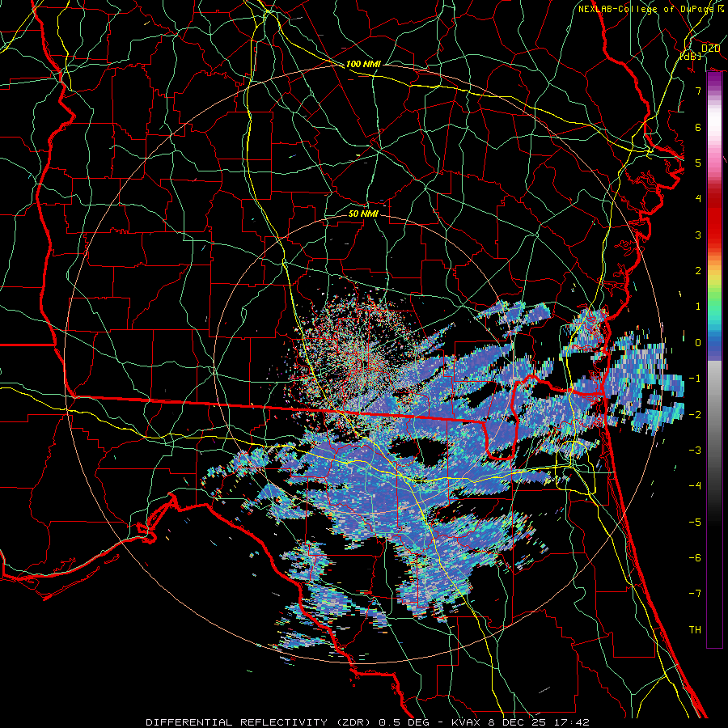
Task: Click the '100 NMI' range ring label
Action: [x=363, y=64]
